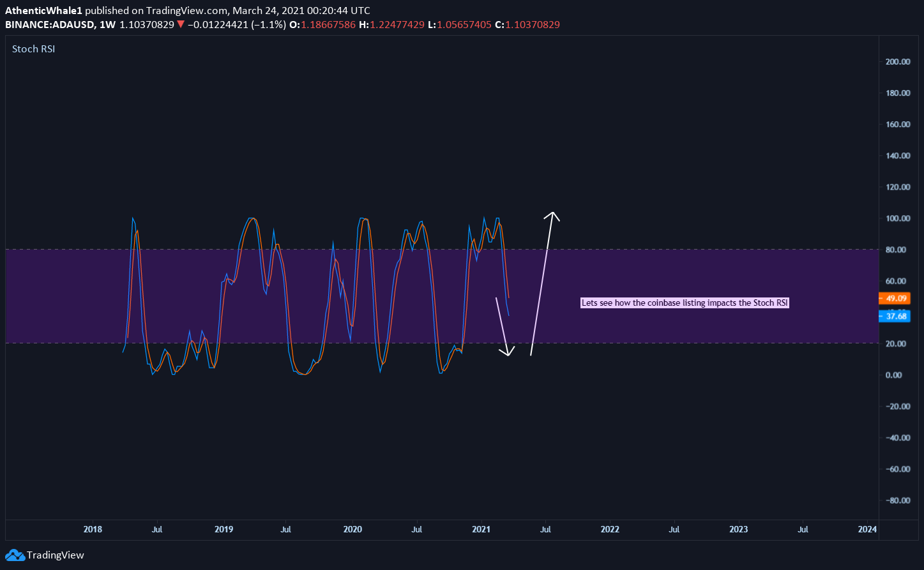Viewport: 924px width, 570px height.
Task: Click the 140.00 axis label
Action: (897, 156)
